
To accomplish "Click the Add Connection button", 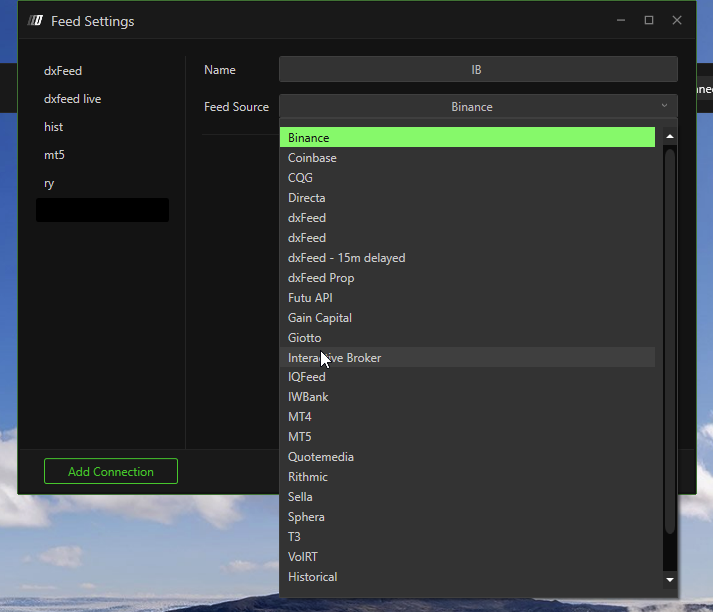I will 111,471.
